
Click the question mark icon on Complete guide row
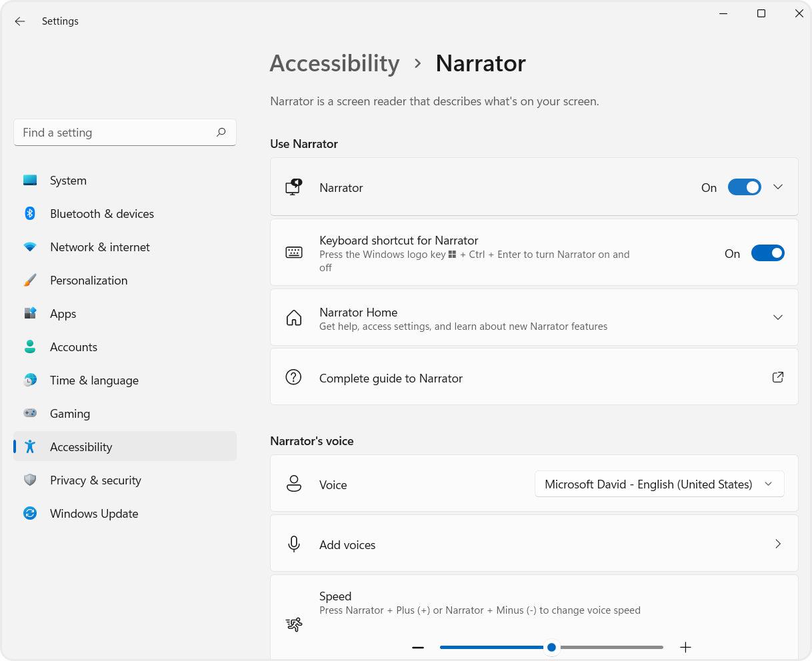point(293,377)
